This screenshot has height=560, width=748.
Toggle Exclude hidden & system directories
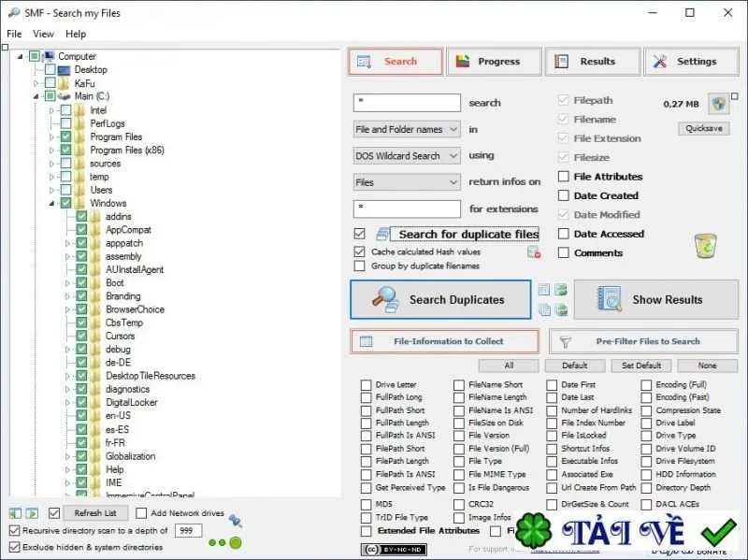(15, 547)
